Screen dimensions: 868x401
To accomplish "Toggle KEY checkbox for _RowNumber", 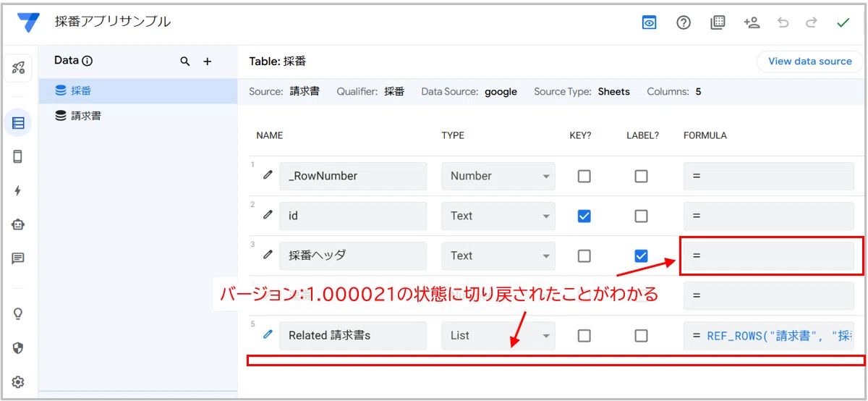I will click(584, 176).
